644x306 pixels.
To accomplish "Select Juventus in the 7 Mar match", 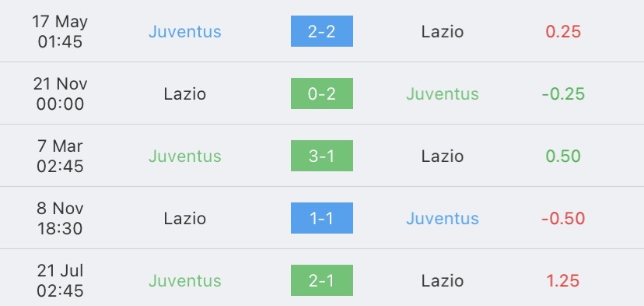I will (185, 157).
